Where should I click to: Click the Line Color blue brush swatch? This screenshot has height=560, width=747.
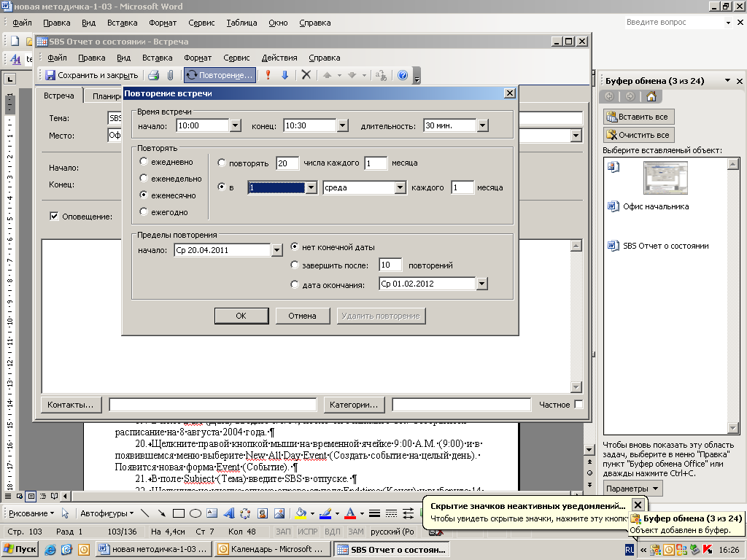point(325,513)
